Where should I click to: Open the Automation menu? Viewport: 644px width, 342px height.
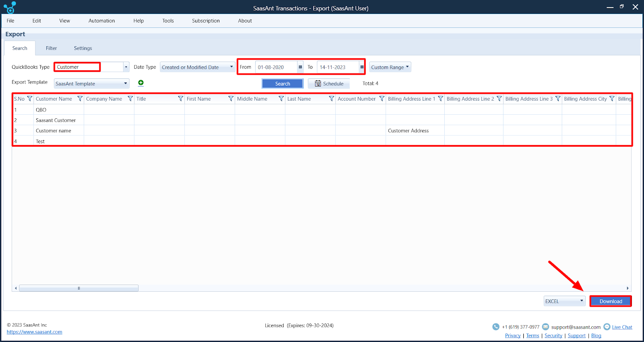(101, 21)
